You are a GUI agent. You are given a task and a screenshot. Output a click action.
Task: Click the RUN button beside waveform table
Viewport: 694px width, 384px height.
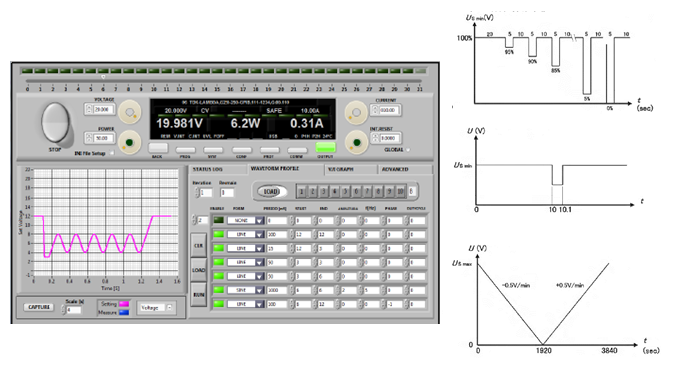point(199,294)
